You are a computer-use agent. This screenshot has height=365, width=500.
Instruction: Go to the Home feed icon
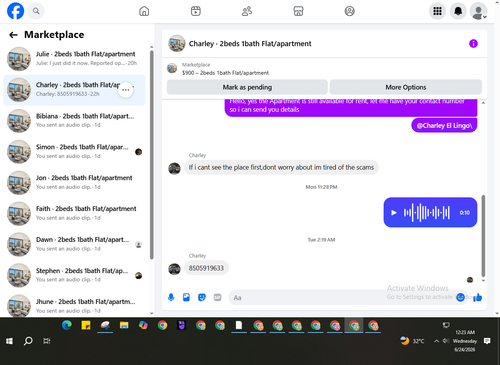[144, 11]
